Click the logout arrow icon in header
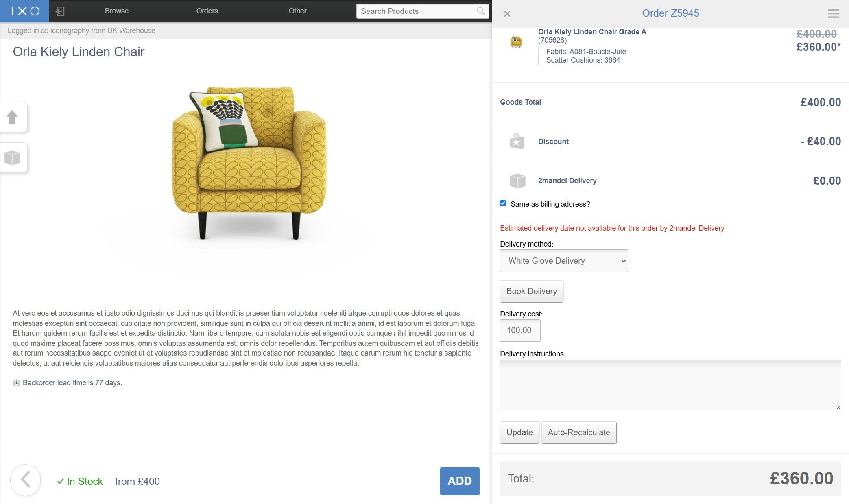Viewport: 849px width, 504px height. (60, 11)
